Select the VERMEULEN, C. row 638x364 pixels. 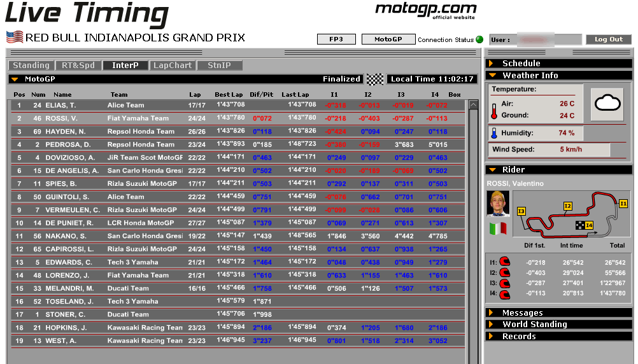238,210
